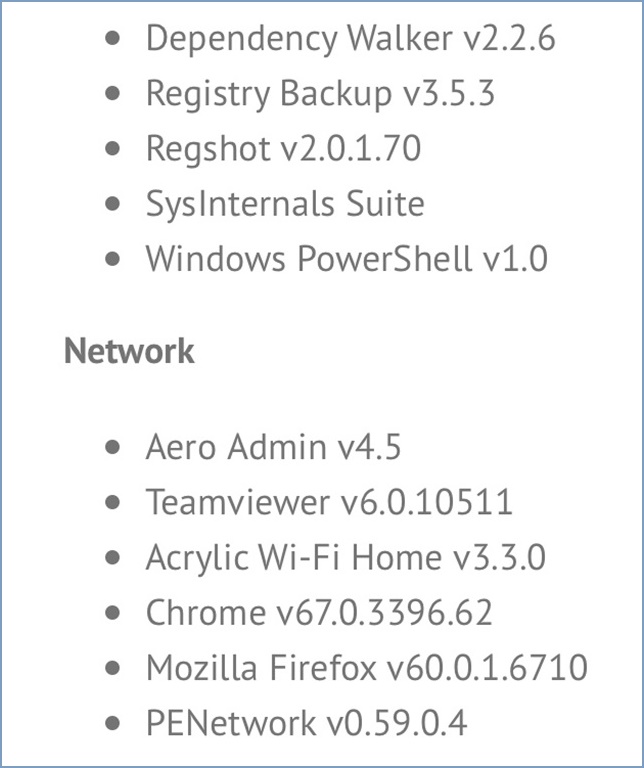Click the bullet beside Chrome
This screenshot has height=768, width=644.
click(113, 612)
